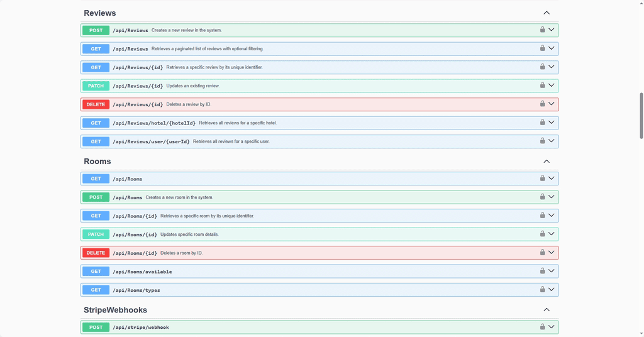The image size is (644, 337).
Task: Open the POST method badge for creating a review
Action: point(96,30)
